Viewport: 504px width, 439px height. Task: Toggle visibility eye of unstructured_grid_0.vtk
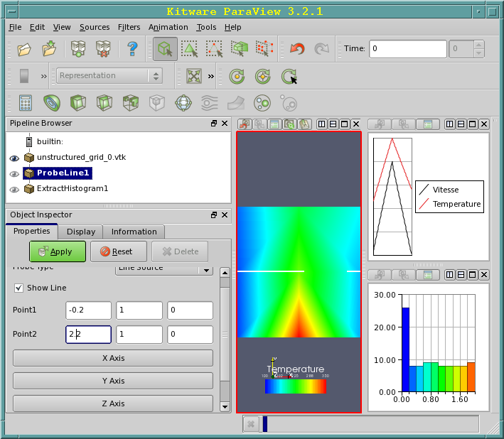pos(14,158)
